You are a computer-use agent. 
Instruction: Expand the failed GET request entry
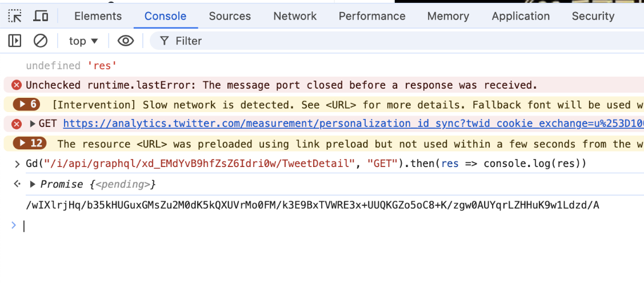33,124
